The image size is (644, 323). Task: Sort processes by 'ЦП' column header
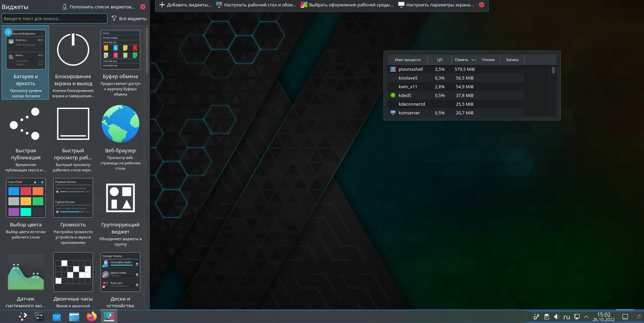point(440,60)
